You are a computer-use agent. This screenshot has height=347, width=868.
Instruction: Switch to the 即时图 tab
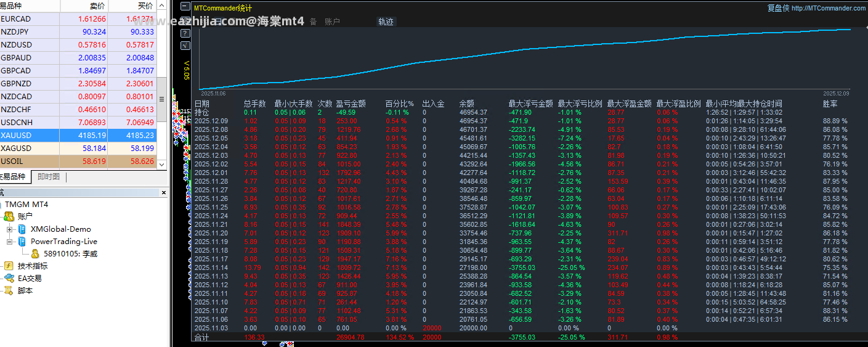point(49,177)
